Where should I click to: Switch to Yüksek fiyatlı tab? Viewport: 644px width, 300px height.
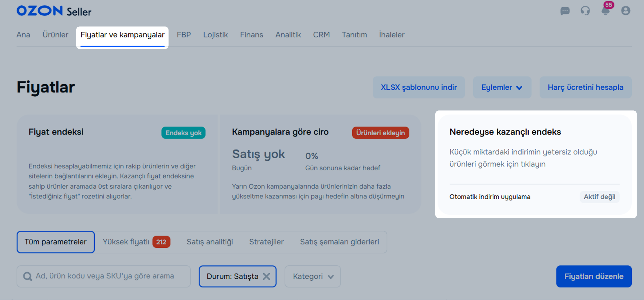pos(136,242)
